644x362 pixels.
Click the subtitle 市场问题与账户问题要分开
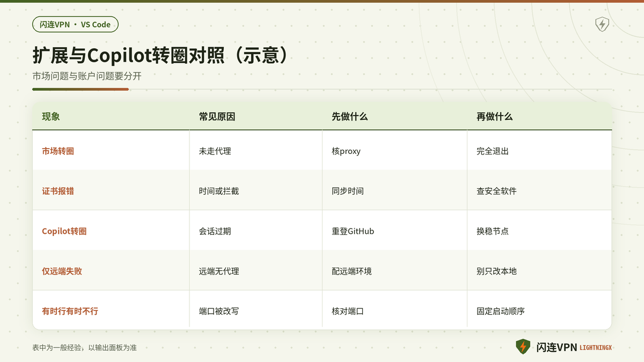87,76
